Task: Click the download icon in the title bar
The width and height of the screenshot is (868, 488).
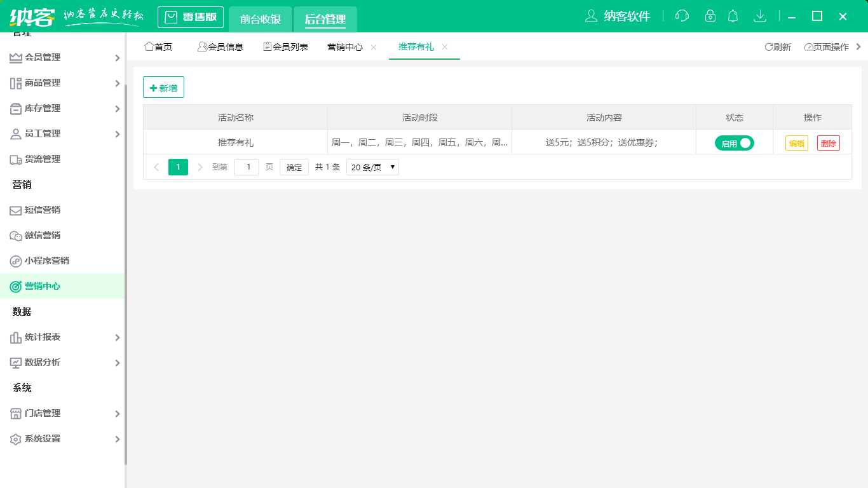Action: click(760, 16)
